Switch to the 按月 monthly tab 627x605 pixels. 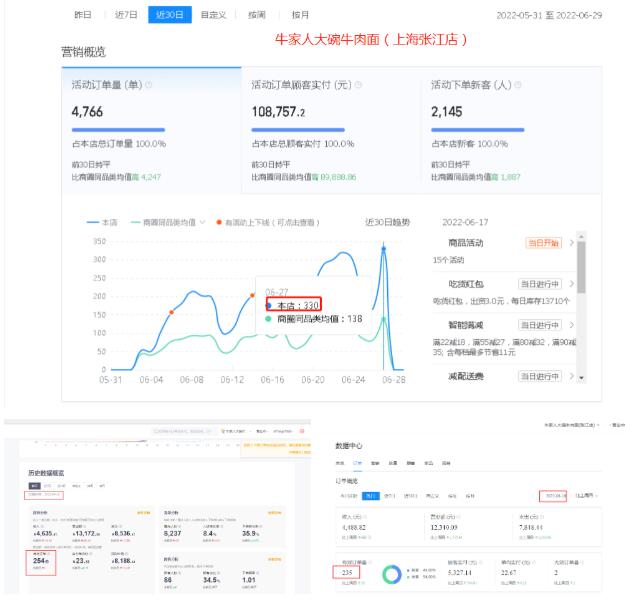tap(300, 15)
